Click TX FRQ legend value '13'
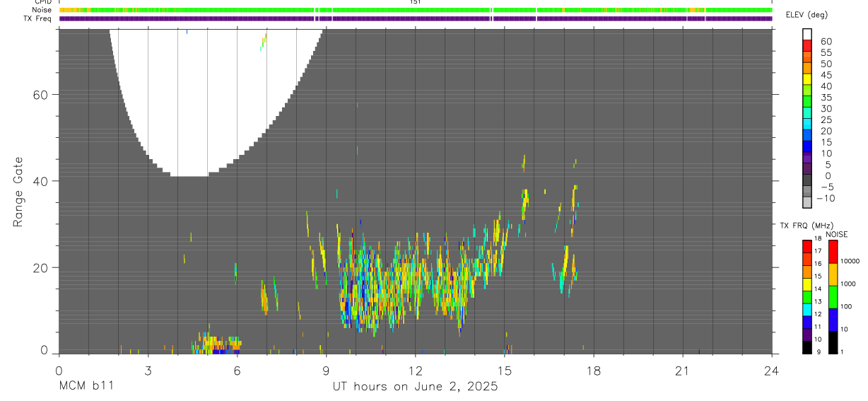Image resolution: width=868 pixels, height=401 pixels. [817, 301]
